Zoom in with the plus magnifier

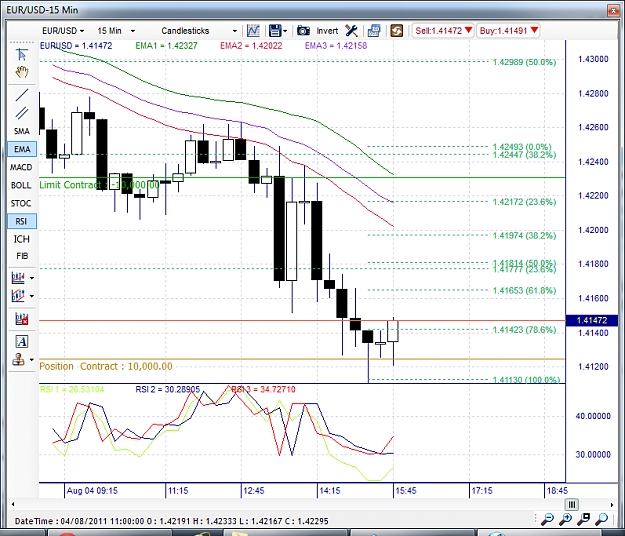click(x=566, y=519)
